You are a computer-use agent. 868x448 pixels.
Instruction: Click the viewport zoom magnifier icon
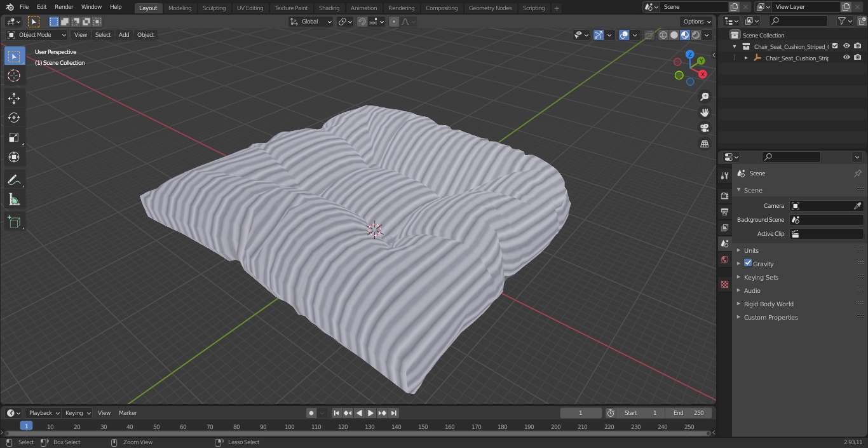tap(704, 97)
